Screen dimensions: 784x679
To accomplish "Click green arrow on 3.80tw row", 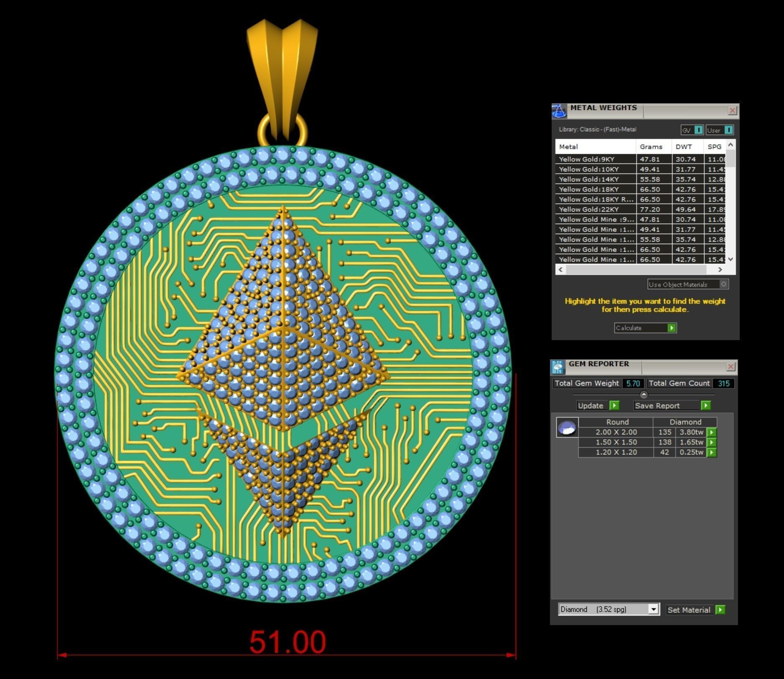I will (x=712, y=432).
